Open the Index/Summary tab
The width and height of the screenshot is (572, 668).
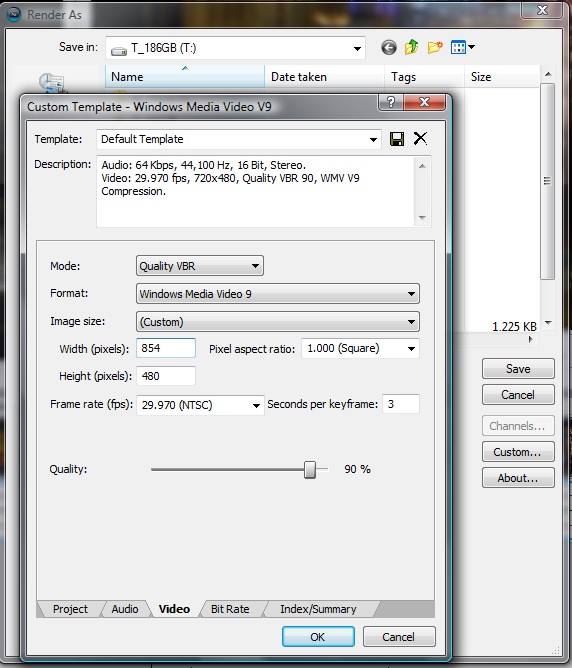[318, 609]
